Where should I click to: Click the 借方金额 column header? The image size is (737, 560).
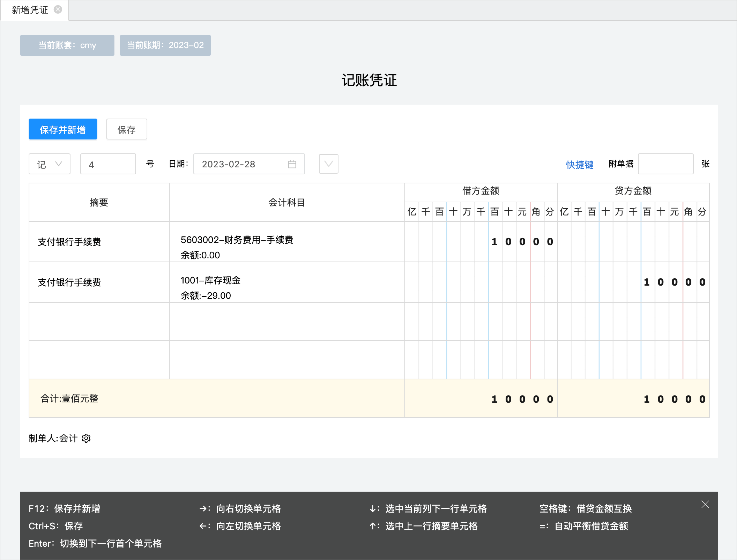tap(481, 191)
